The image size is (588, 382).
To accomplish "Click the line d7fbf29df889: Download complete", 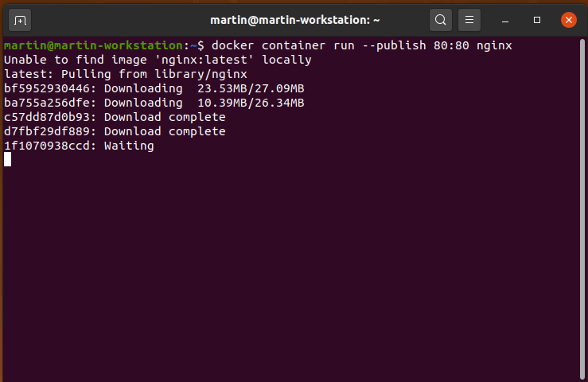I will point(115,131).
